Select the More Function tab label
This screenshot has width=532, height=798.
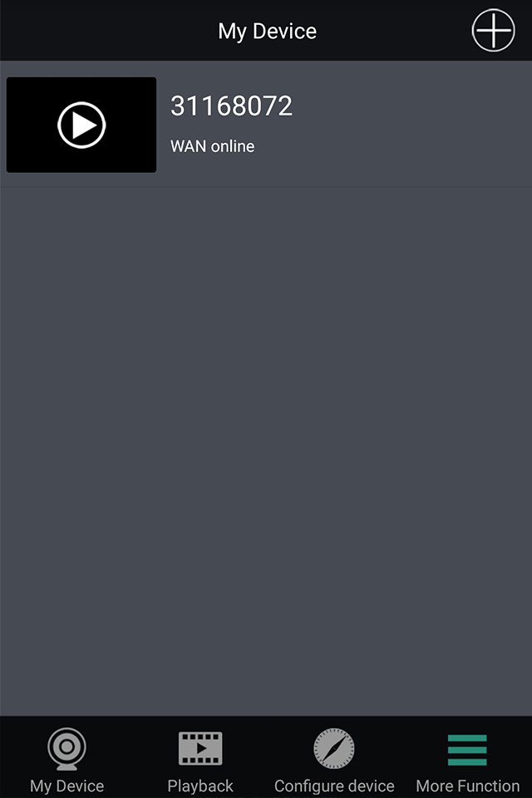tap(467, 786)
